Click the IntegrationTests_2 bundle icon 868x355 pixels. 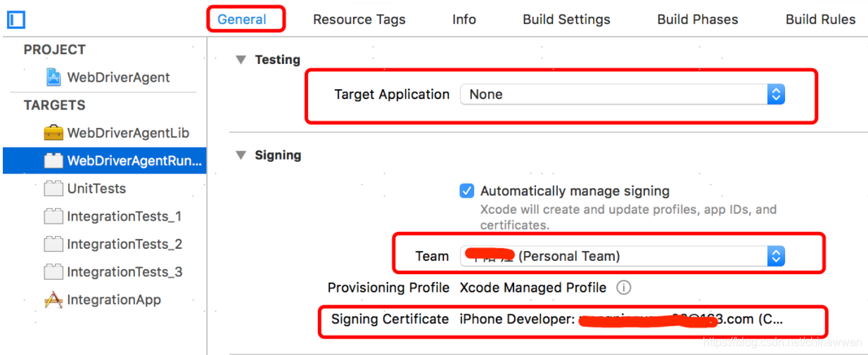53,244
